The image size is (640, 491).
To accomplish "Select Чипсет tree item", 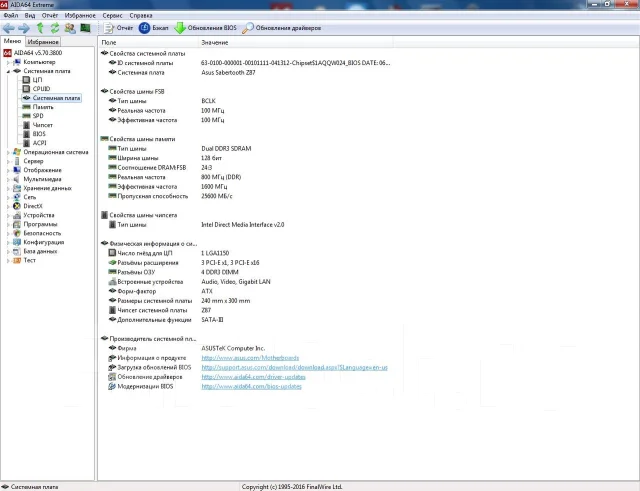I will [x=42, y=125].
